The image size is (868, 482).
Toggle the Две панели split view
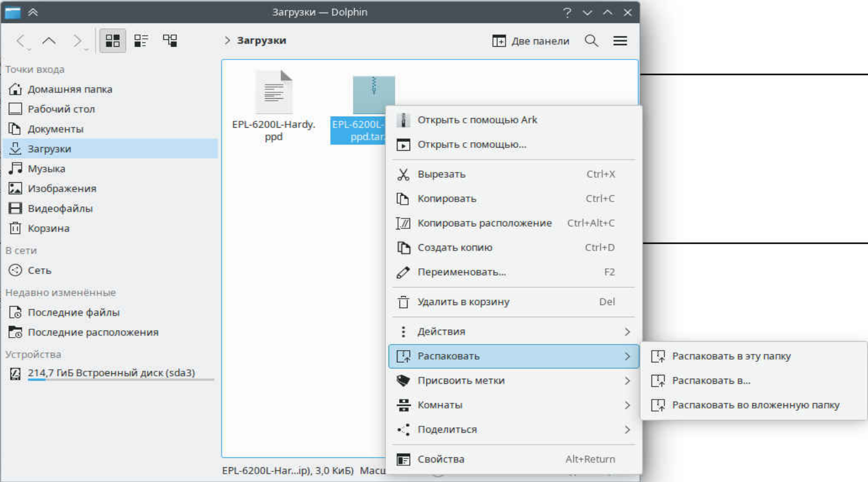point(530,40)
